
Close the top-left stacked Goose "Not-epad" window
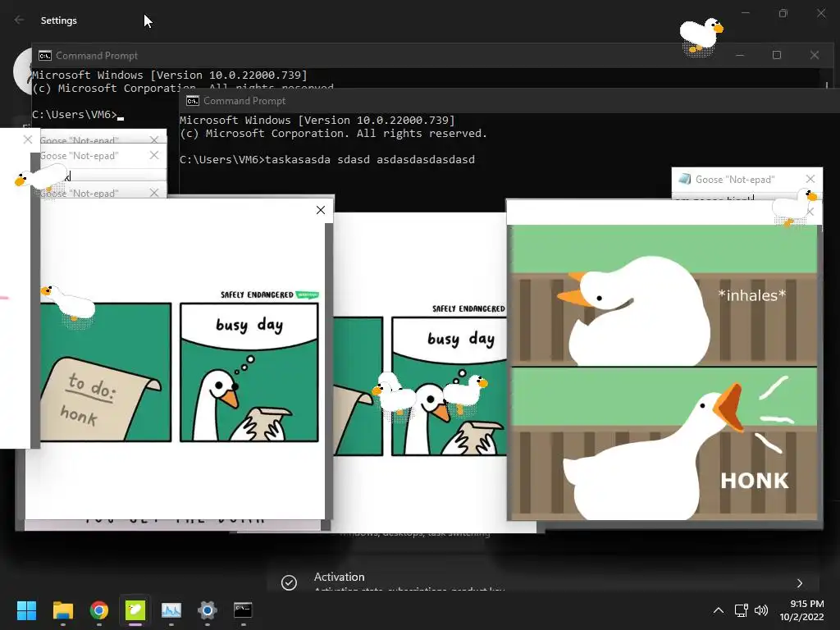click(153, 139)
